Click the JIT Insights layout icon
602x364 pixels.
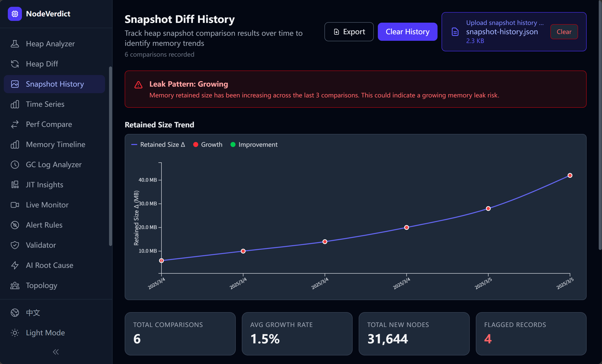(x=15, y=185)
